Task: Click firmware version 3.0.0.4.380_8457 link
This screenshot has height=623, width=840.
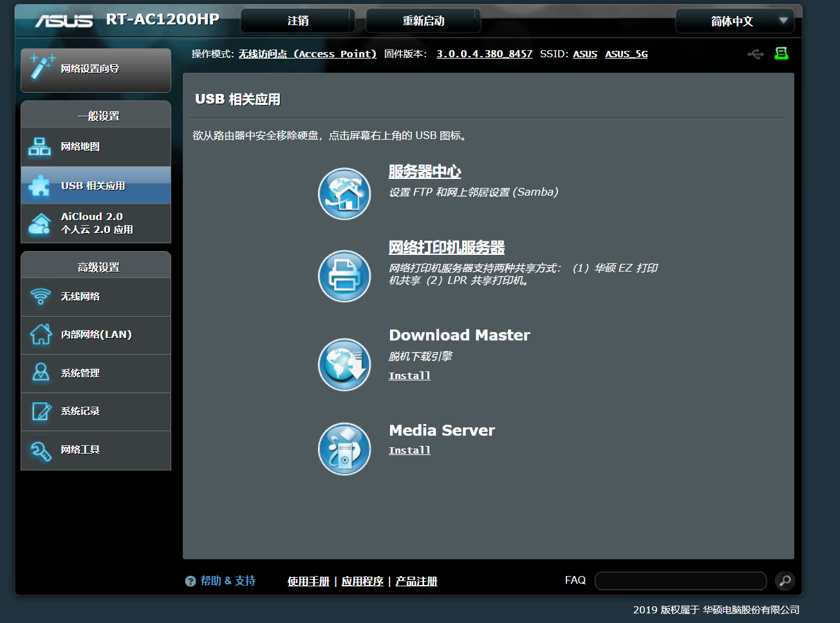Action: coord(485,54)
